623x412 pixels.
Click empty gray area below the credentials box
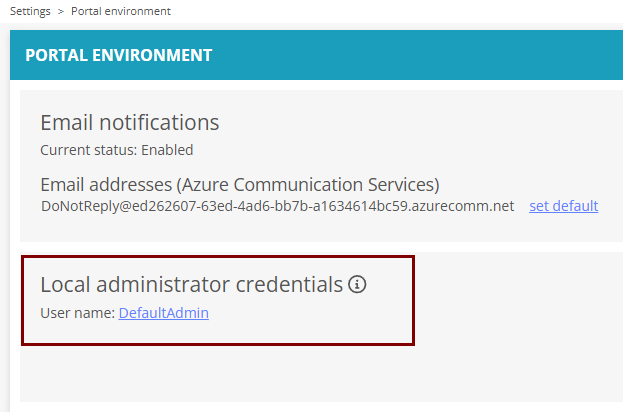click(219, 373)
